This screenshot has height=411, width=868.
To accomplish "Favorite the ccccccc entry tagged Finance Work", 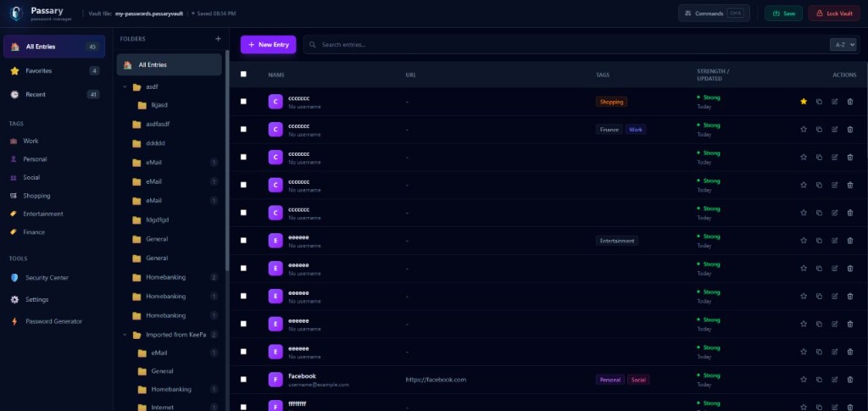I will coord(804,130).
